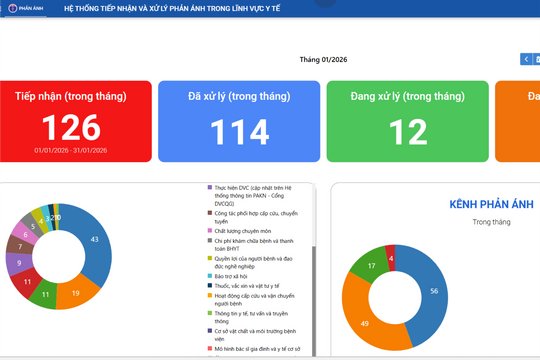Open the PHẢN ÁNH tab in the header
This screenshot has height=360, width=540.
pyautogui.click(x=26, y=8)
